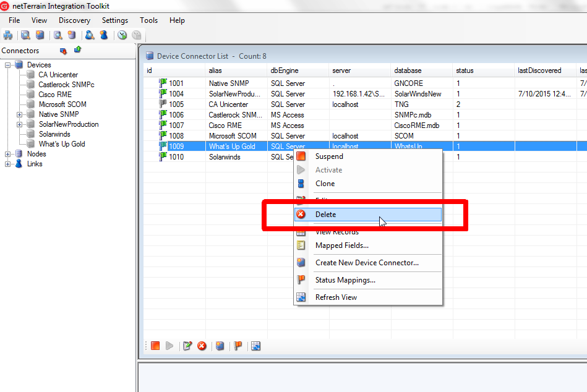Click the clock with green arrow icon
The height and width of the screenshot is (392, 587).
click(122, 35)
